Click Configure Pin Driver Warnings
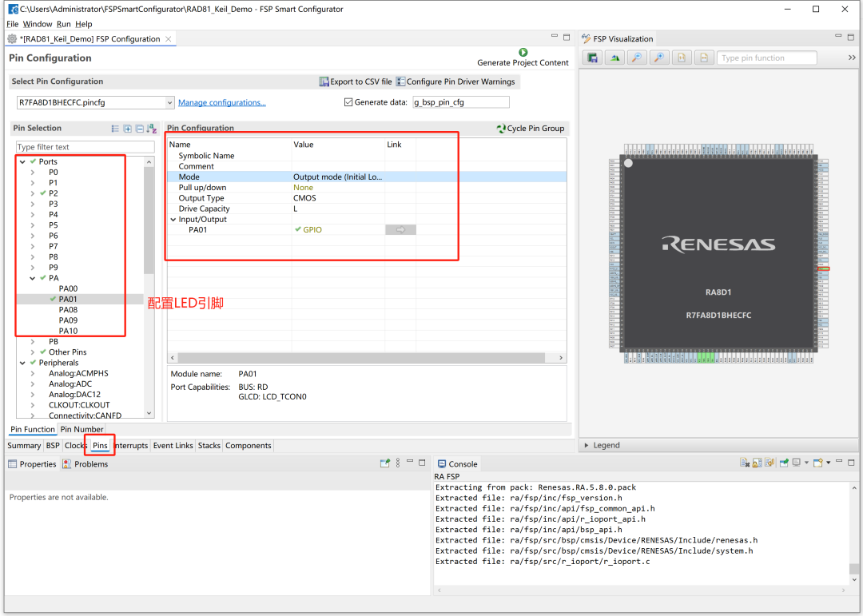 (x=455, y=81)
